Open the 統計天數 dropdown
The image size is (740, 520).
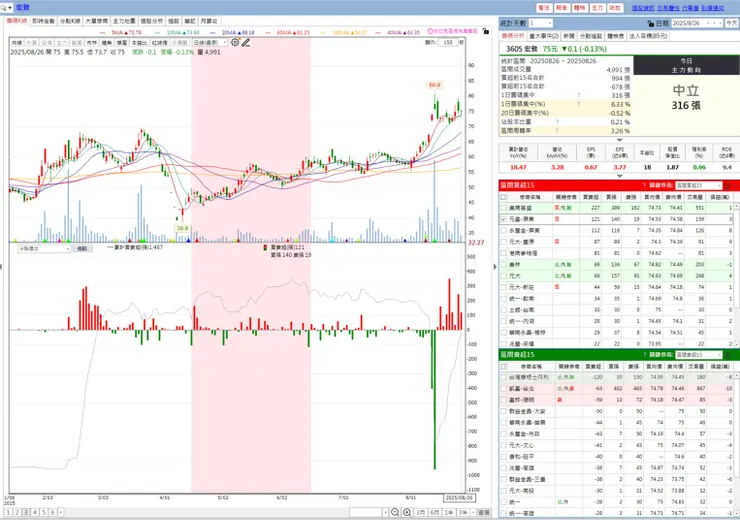tap(540, 23)
